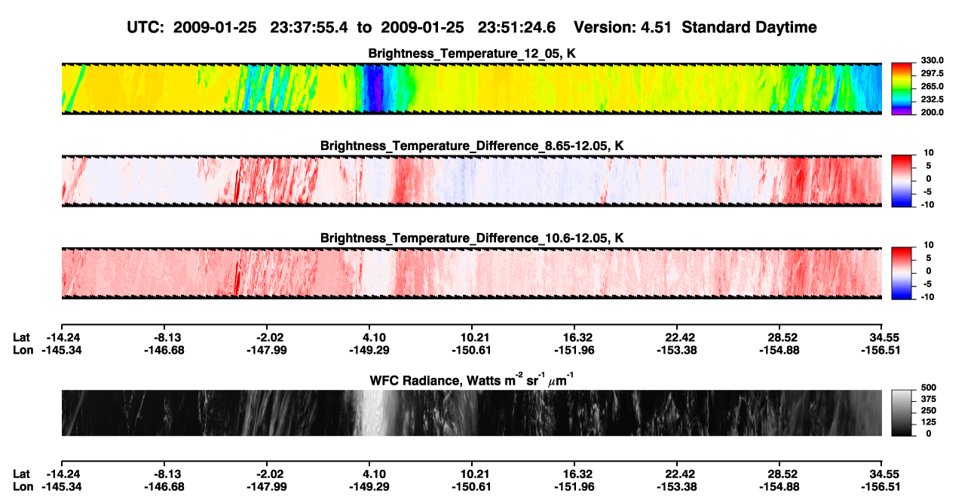
Task: Click the 'Brightness_Temperature_12_05, K' panel title
Action: coord(472,54)
